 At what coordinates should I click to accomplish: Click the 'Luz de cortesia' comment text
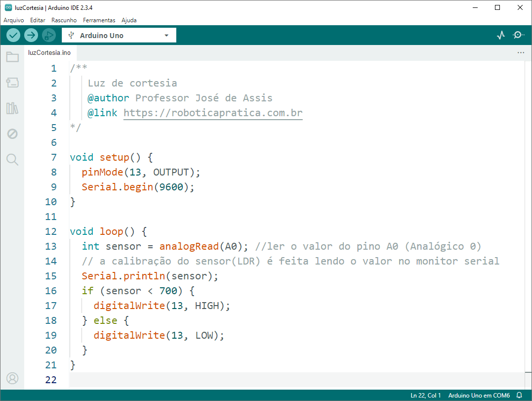[x=132, y=83]
